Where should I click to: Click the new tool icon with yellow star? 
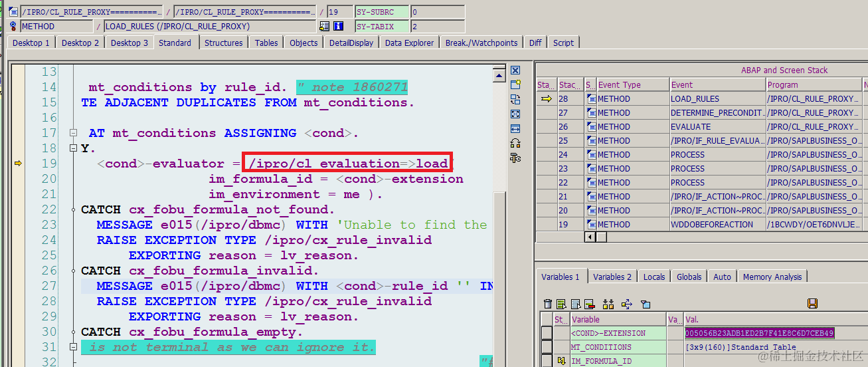click(515, 84)
